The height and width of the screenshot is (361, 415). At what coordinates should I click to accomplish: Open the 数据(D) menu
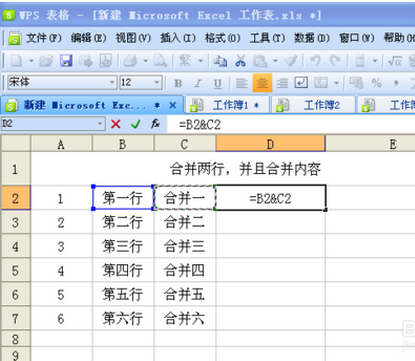pos(312,38)
